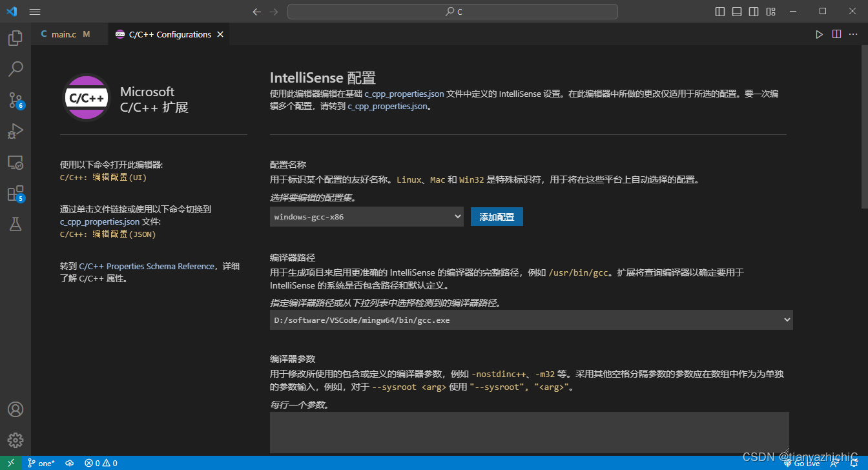This screenshot has height=470, width=868.
Task: Go back with the left arrow
Action: point(257,12)
